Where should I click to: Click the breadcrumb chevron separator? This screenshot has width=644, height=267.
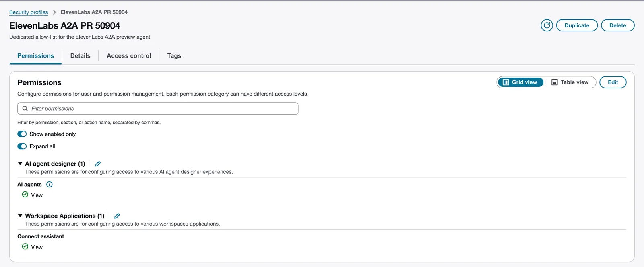[54, 12]
